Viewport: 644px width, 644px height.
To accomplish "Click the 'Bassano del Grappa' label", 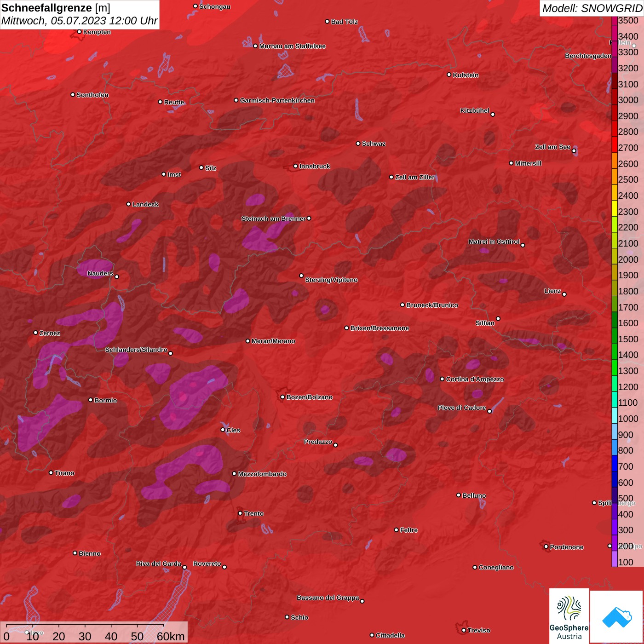I will pos(328,598).
